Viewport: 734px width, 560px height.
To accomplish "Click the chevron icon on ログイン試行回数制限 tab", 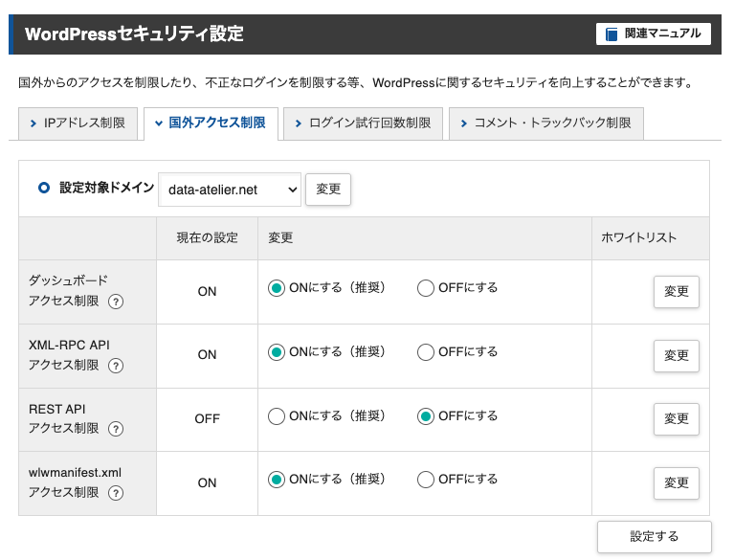I will (299, 123).
